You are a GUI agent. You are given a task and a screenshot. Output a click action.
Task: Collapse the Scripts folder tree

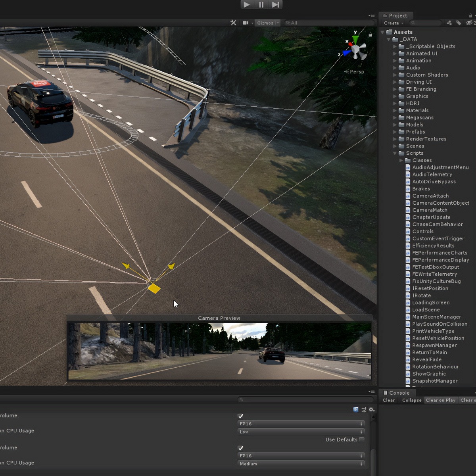pyautogui.click(x=395, y=153)
